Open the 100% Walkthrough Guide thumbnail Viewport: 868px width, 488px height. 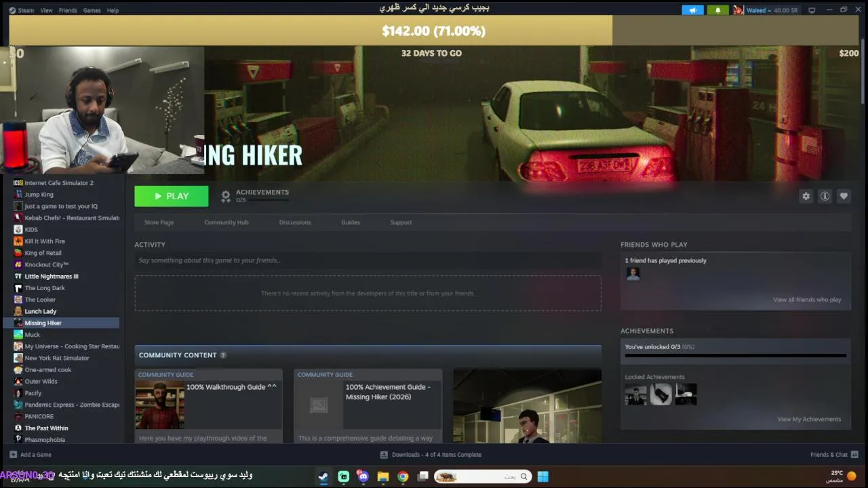[x=159, y=405]
